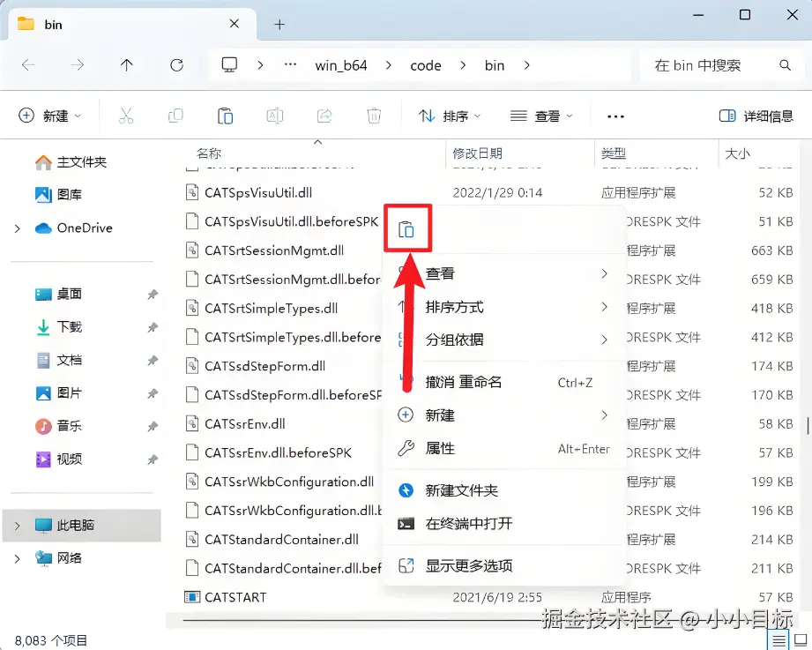Open chevron dropdown after bin breadcrumb

coord(526,65)
